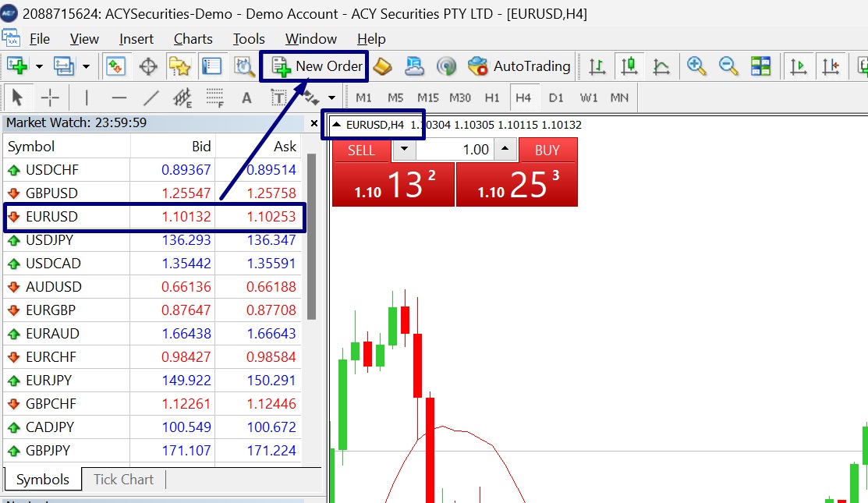Open the Charts menu
Image resolution: width=868 pixels, height=503 pixels.
pos(193,39)
